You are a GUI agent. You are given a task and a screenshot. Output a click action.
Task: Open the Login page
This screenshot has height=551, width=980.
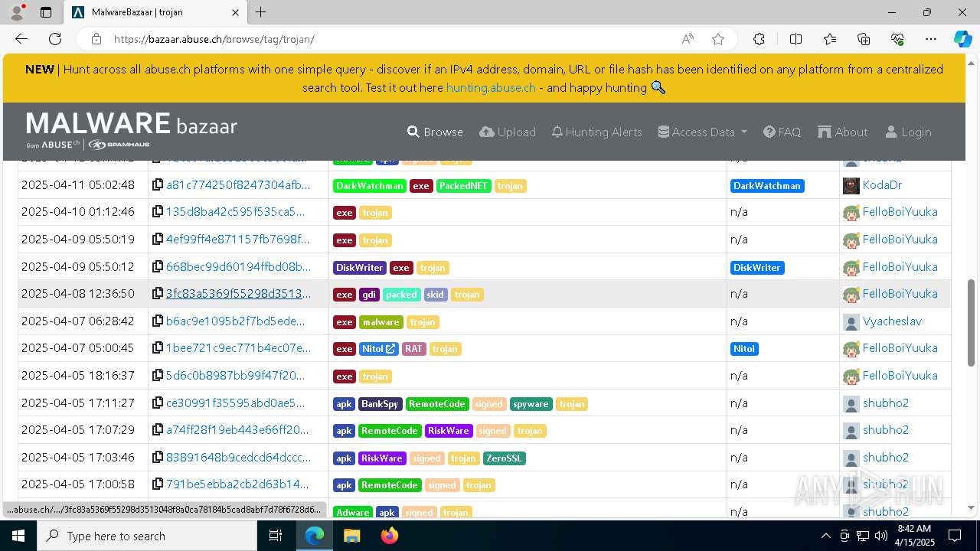pyautogui.click(x=908, y=132)
